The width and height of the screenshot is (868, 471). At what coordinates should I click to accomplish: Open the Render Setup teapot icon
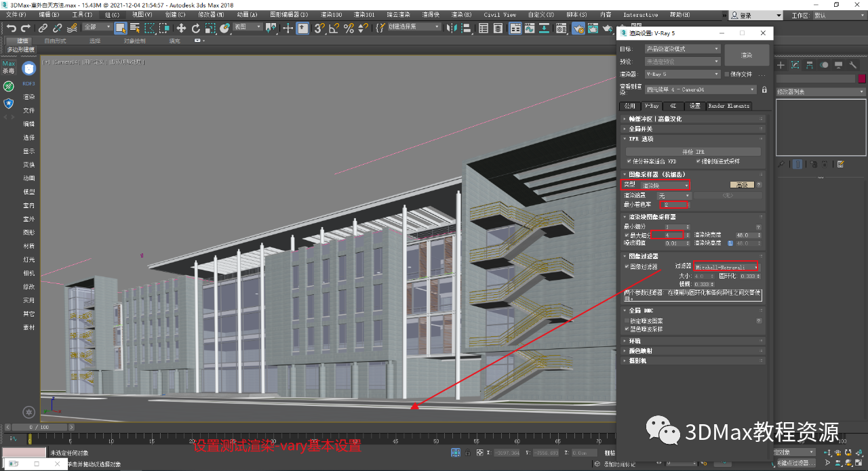pos(578,28)
